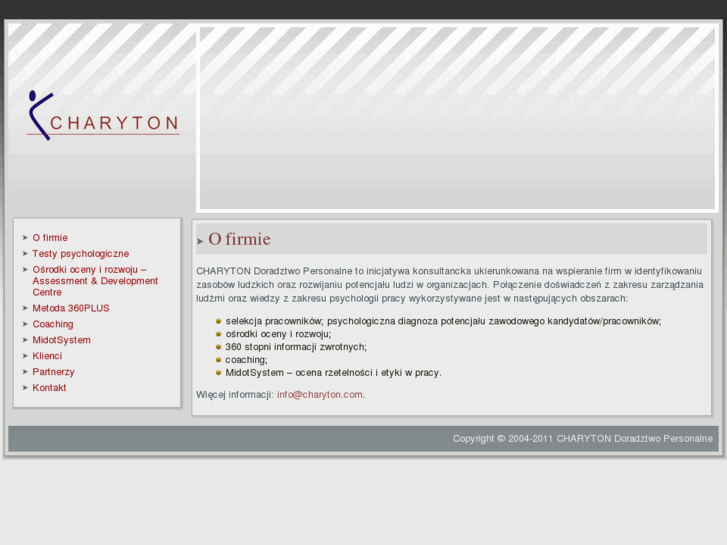This screenshot has width=727, height=545.
Task: Go to Kontakt page
Action: (x=49, y=388)
